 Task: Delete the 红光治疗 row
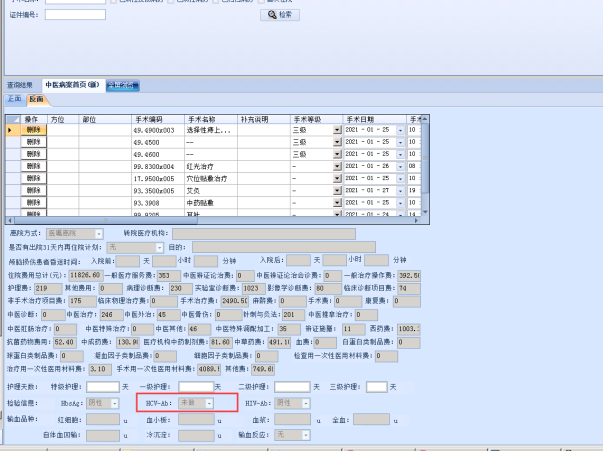(33, 166)
